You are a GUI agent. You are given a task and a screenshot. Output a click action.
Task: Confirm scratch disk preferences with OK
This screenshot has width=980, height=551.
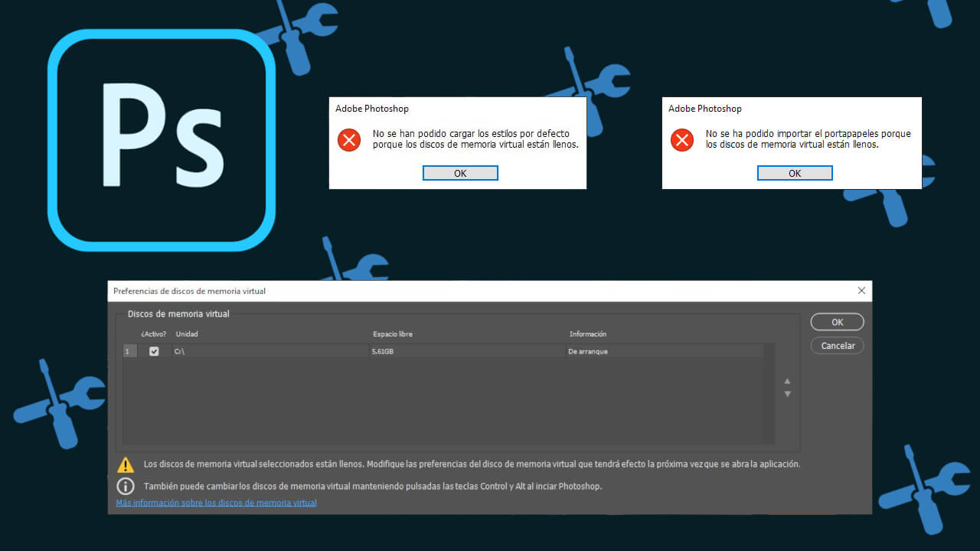[838, 322]
